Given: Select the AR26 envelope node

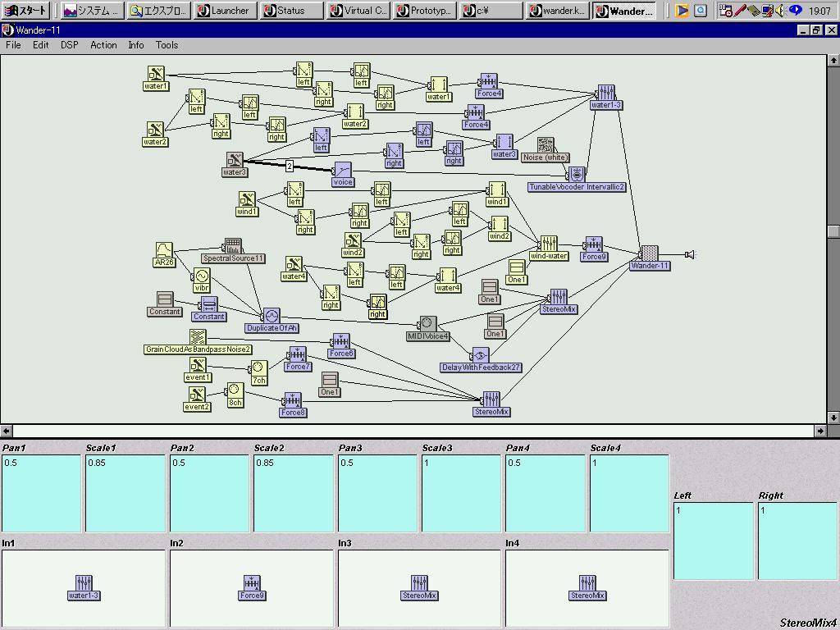Looking at the screenshot, I should (164, 254).
